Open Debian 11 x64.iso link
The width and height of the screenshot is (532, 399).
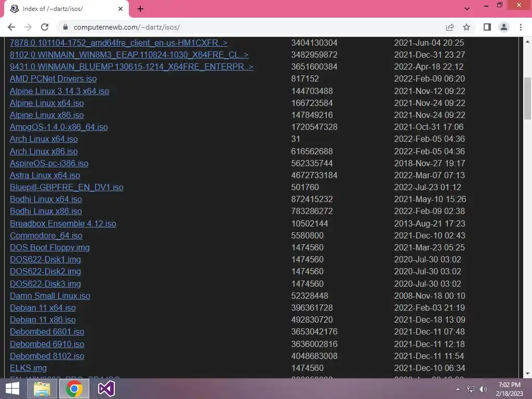point(43,308)
